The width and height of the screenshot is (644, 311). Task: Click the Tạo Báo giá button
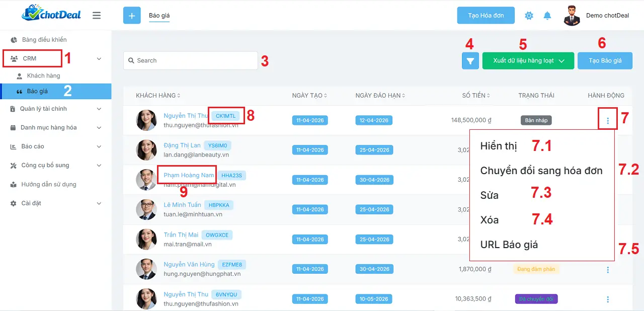(605, 61)
